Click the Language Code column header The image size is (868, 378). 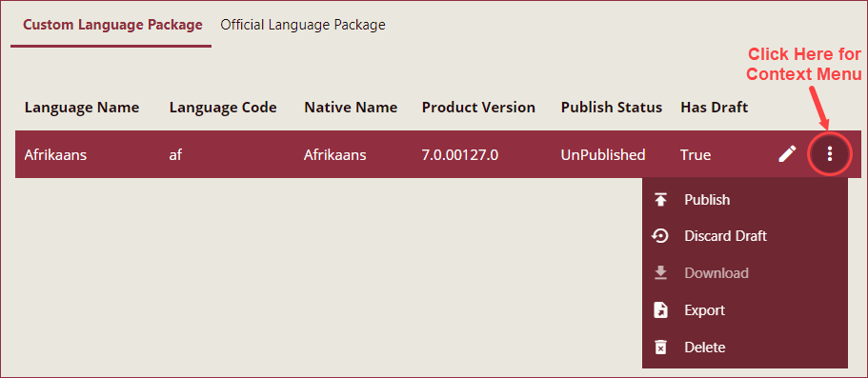coord(223,107)
